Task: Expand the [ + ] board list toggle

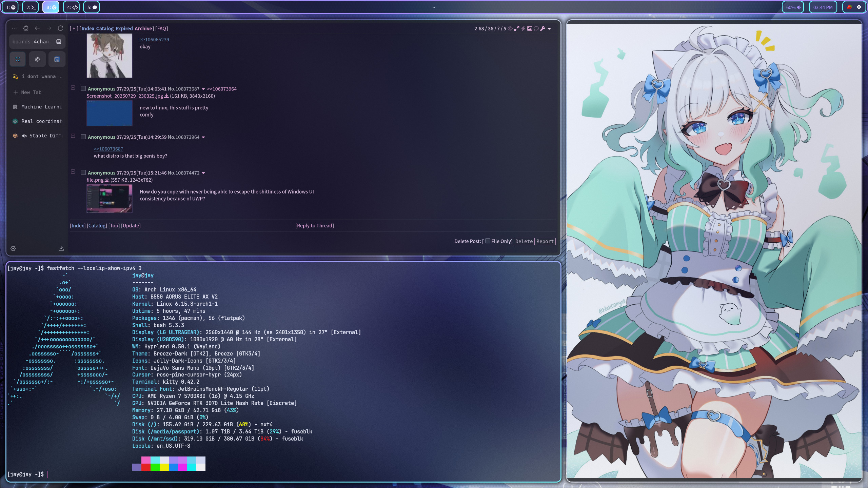Action: point(74,28)
